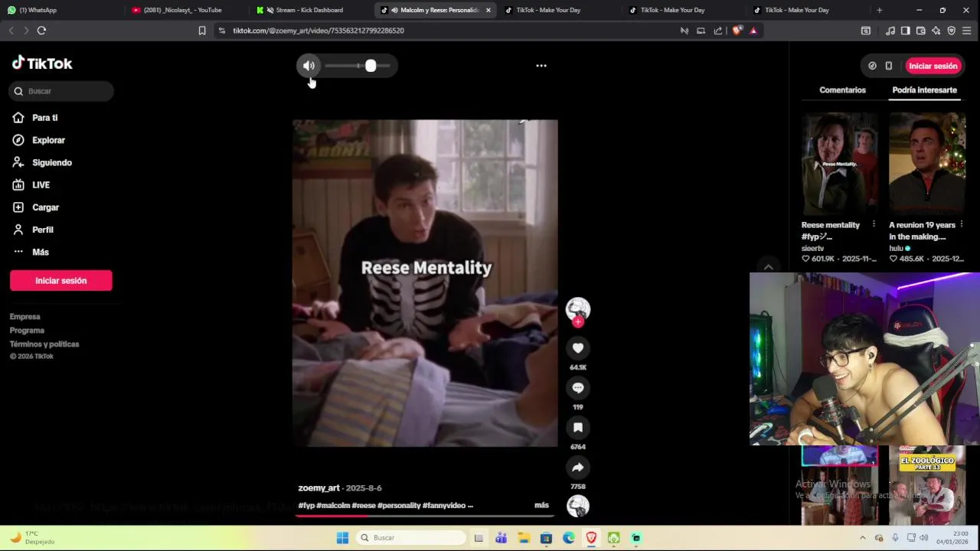Open El Zoológico suggested video thumbnail
980x551 pixels.
tap(927, 486)
